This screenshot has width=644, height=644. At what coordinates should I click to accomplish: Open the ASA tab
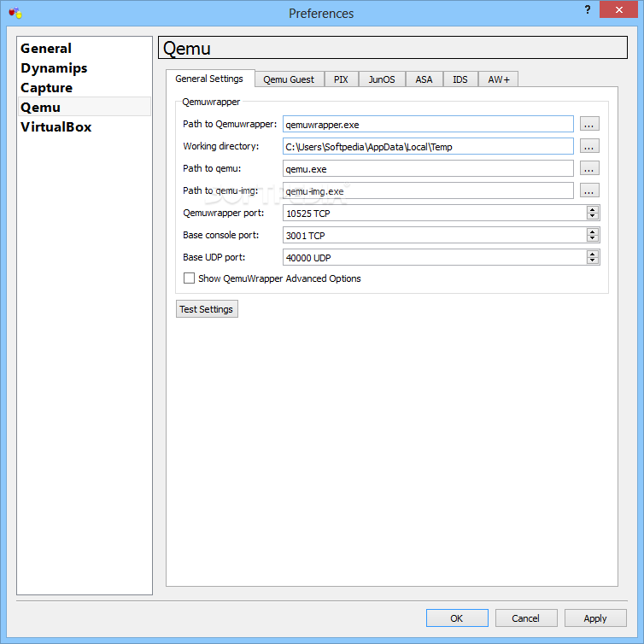click(x=424, y=79)
